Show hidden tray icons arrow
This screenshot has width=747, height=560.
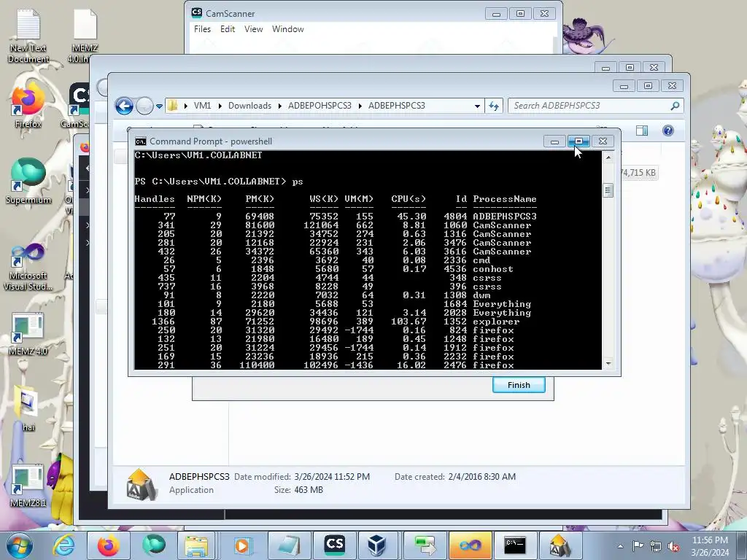(620, 546)
